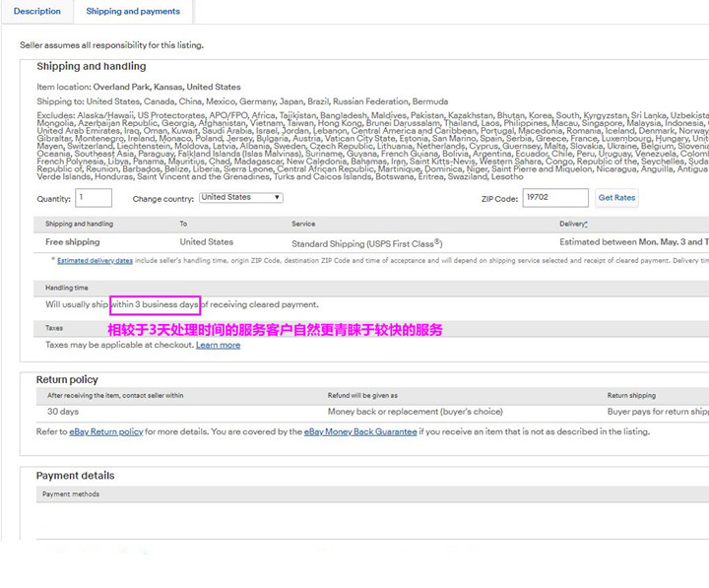Open the Learn more taxes link
This screenshot has height=588, width=709.
[218, 345]
